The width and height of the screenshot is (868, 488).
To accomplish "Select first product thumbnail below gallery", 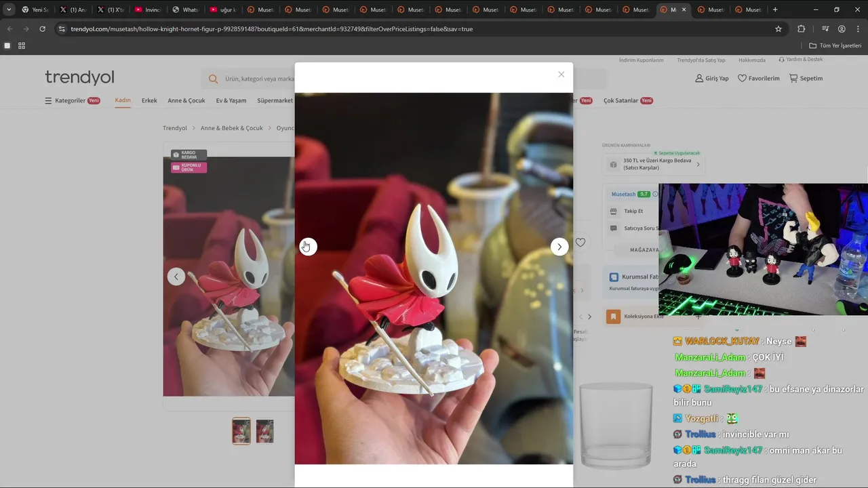I will [x=241, y=431].
